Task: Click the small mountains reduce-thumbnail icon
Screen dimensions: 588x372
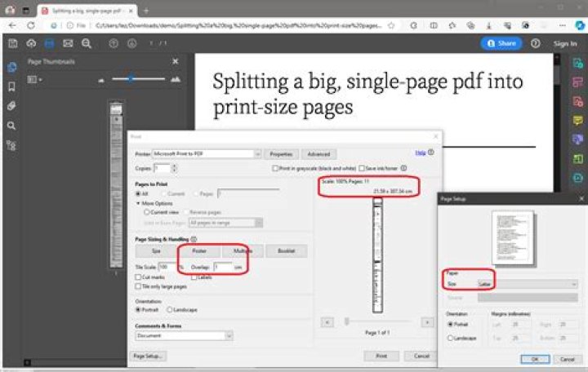Action: [x=101, y=80]
